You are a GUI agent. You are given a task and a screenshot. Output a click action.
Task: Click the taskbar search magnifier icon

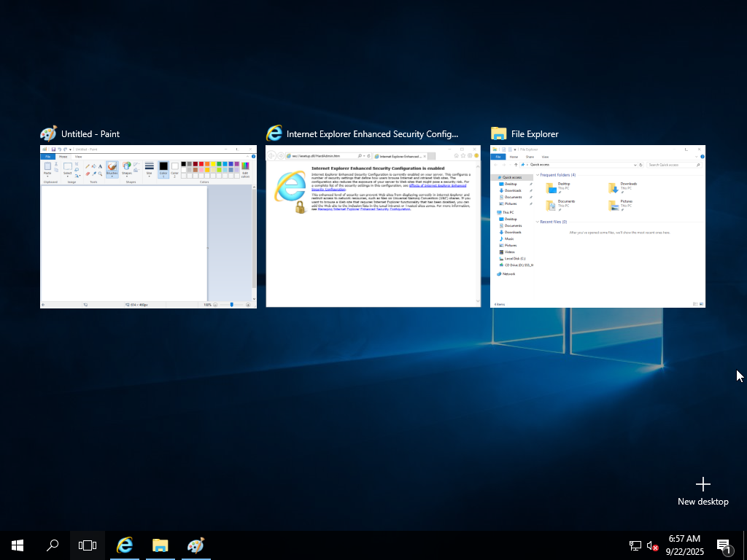53,545
